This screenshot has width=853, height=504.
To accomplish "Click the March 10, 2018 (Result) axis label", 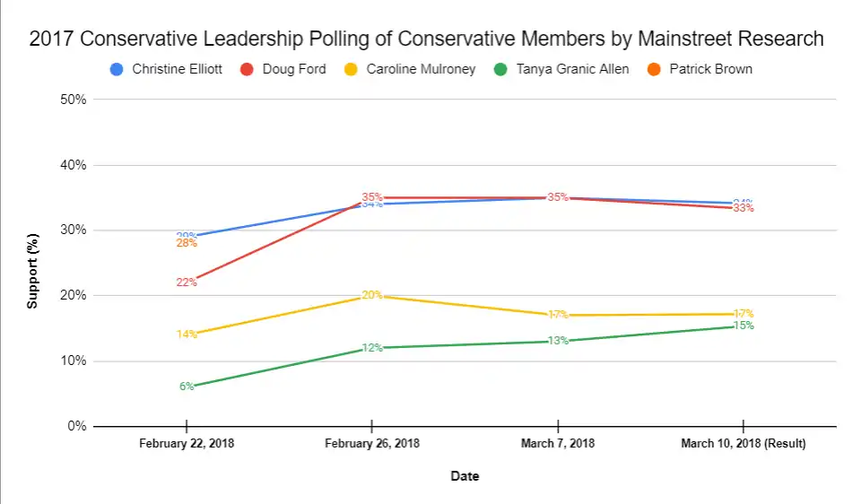I will [744, 443].
